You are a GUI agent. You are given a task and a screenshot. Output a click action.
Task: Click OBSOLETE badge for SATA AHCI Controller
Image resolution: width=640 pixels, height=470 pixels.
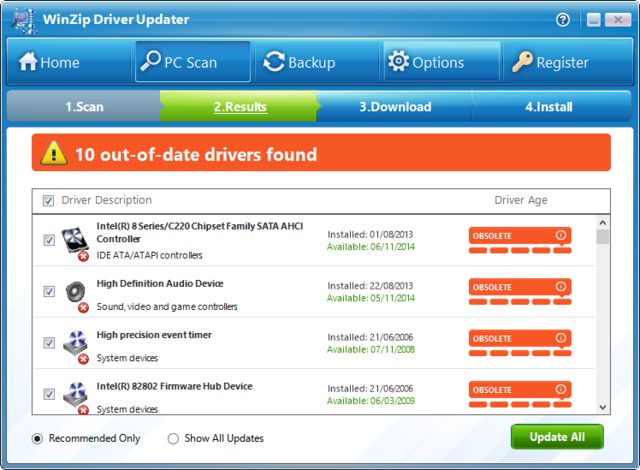click(520, 235)
